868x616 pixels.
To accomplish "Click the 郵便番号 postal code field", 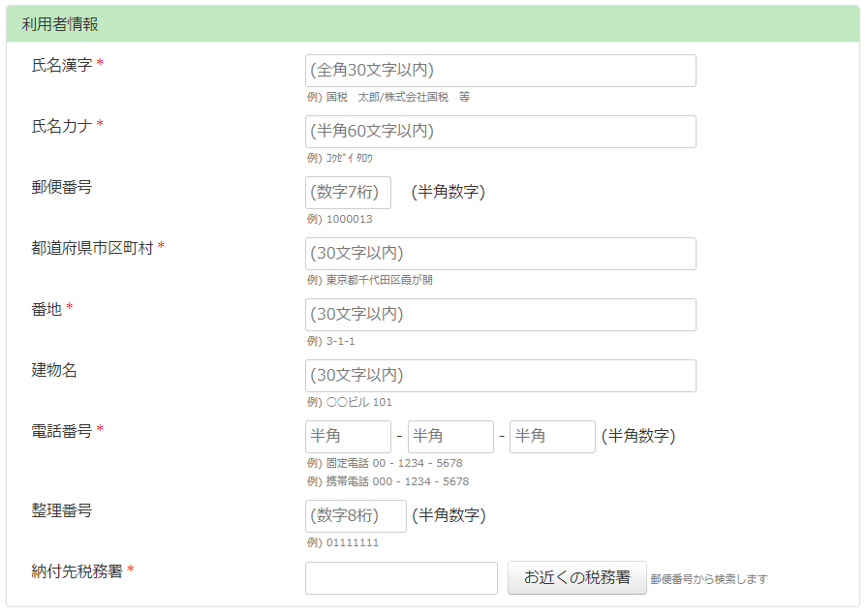I will coord(346,193).
